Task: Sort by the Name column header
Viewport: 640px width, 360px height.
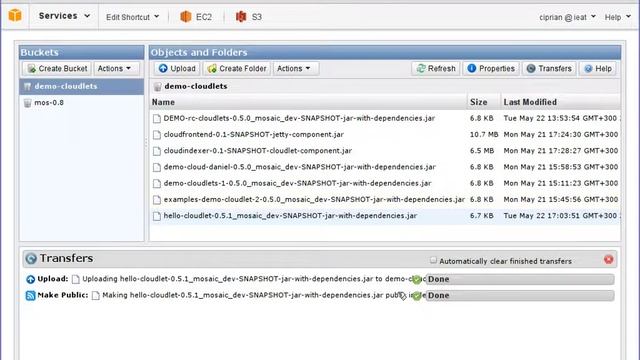Action: pos(308,102)
